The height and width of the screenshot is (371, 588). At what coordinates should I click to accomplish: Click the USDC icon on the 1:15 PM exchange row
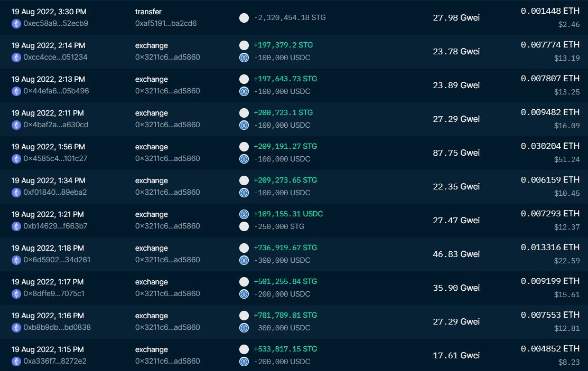[244, 362]
